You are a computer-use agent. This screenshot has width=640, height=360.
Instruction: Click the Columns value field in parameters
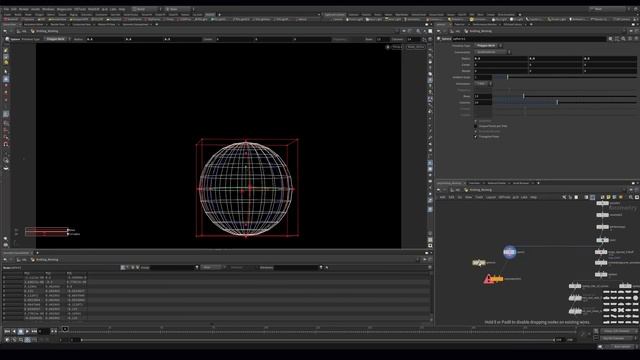(x=482, y=102)
